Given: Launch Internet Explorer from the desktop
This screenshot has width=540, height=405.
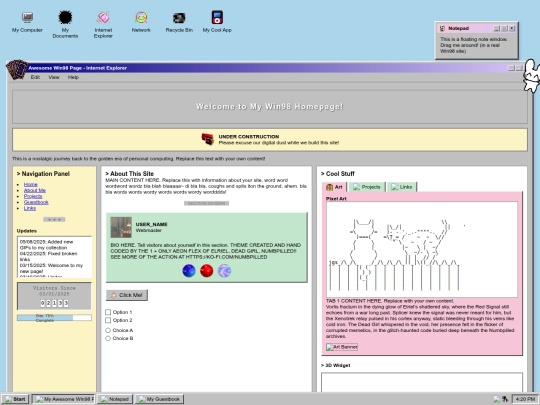Looking at the screenshot, I should 103,24.
